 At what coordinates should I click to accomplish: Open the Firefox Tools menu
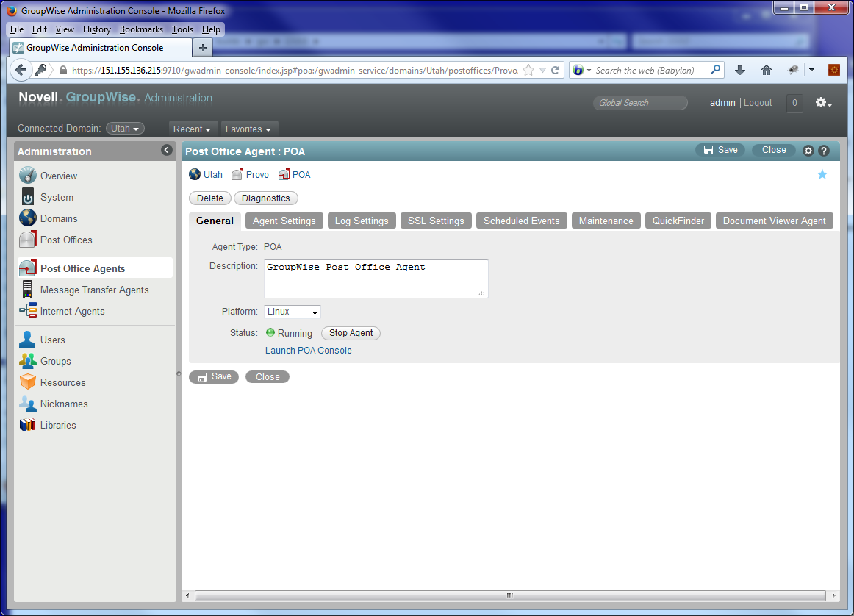[x=182, y=29]
